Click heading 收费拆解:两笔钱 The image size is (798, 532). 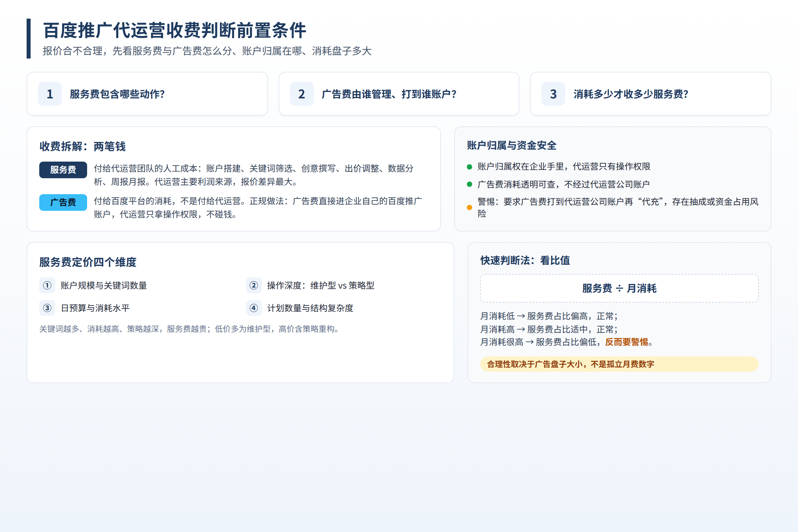[82, 147]
